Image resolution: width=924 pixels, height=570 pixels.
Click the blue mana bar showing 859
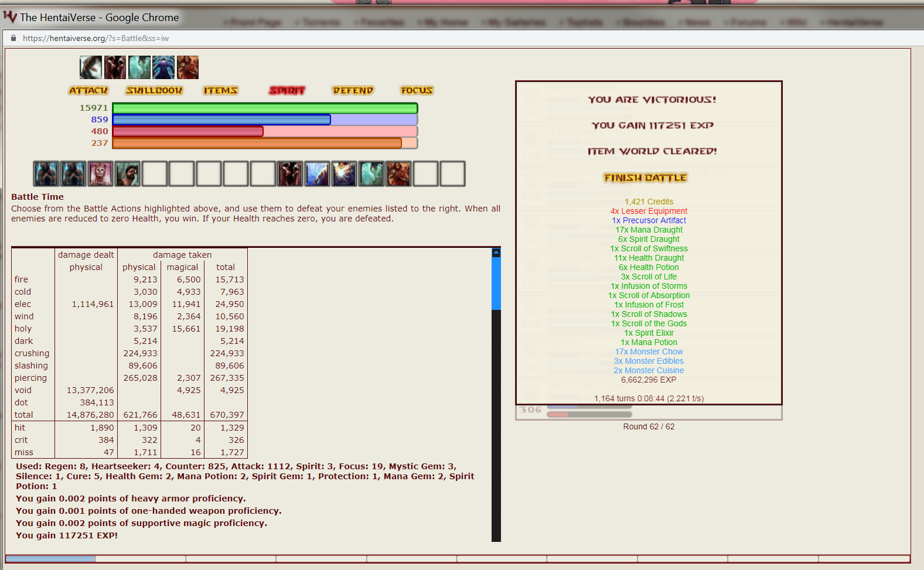pos(265,120)
